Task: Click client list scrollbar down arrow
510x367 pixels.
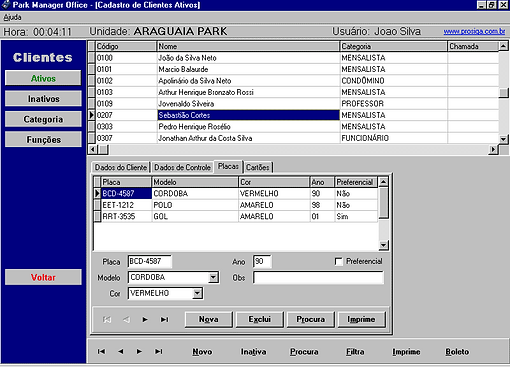Action: tap(503, 139)
